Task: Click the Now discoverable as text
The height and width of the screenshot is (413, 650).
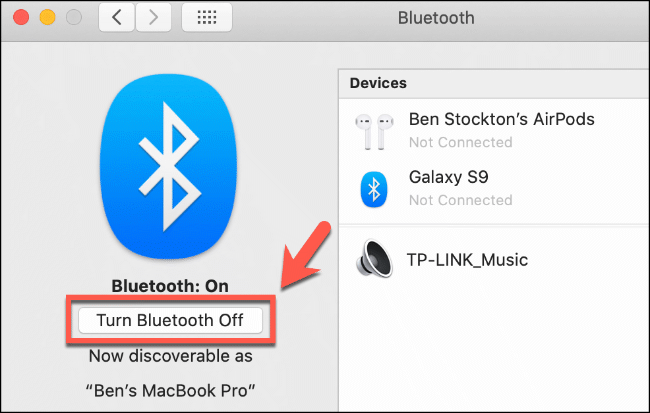Action: (170, 356)
